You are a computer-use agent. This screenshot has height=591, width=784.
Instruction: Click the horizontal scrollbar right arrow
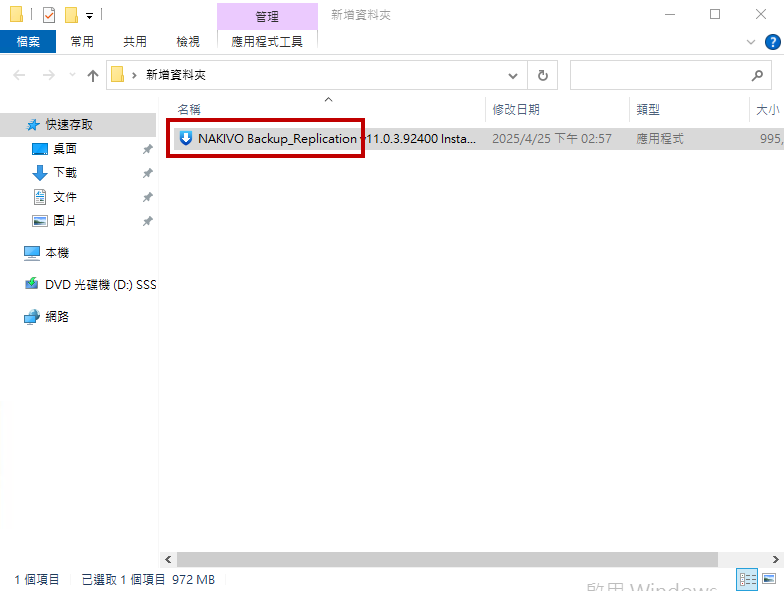tap(776, 560)
